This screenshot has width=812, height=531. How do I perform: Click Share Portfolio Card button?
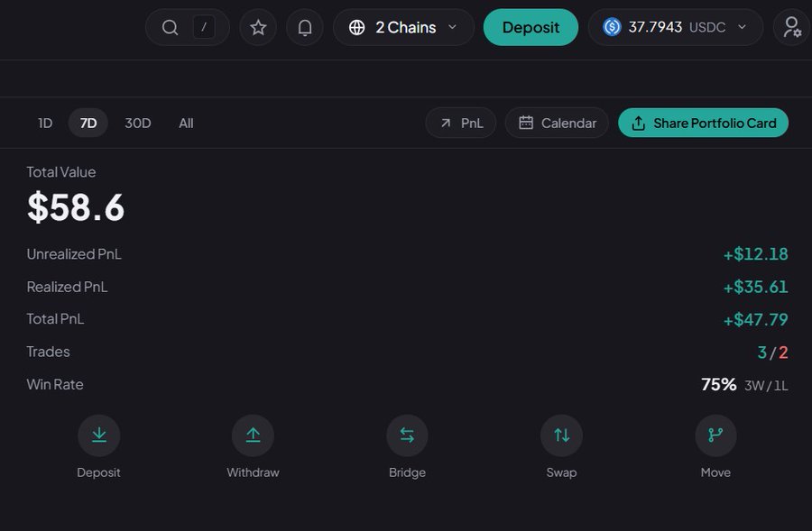point(703,124)
